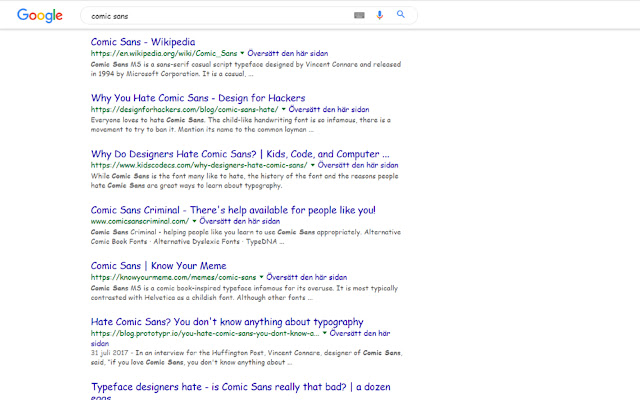Click Översätt den här sidan for comicsanscriminal result
Viewport: 640px width, 400px height.
click(240, 221)
